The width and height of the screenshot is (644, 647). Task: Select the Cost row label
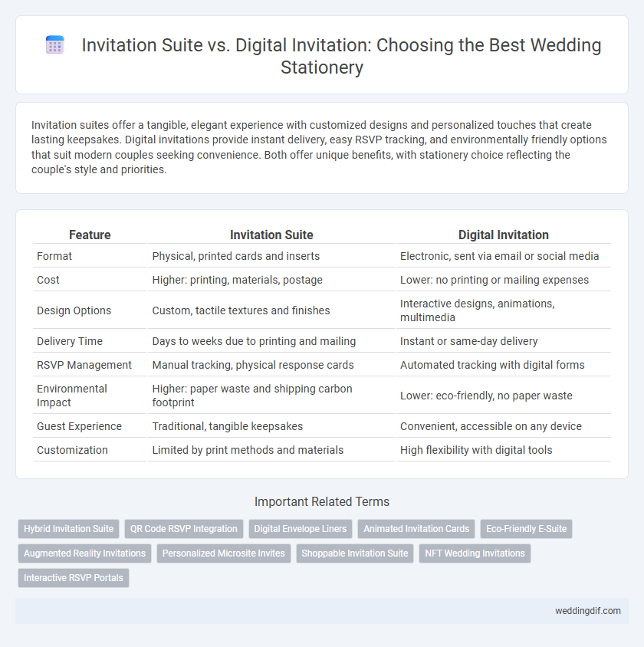pyautogui.click(x=48, y=280)
